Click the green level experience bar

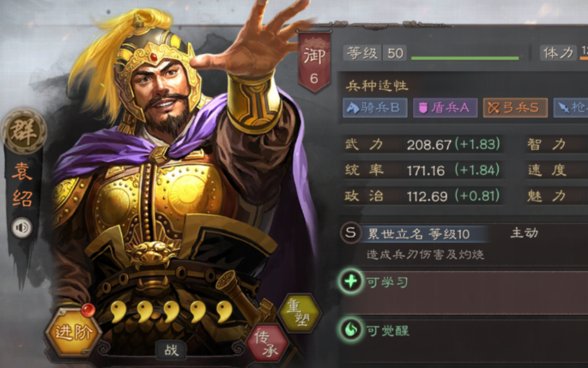coord(465,58)
